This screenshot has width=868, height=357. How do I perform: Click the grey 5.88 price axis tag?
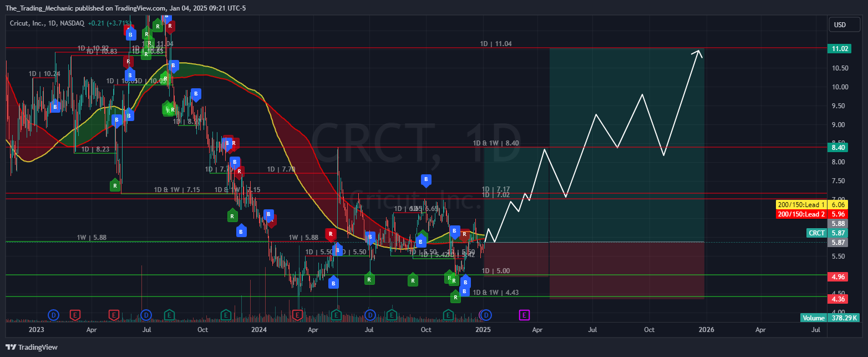point(837,224)
